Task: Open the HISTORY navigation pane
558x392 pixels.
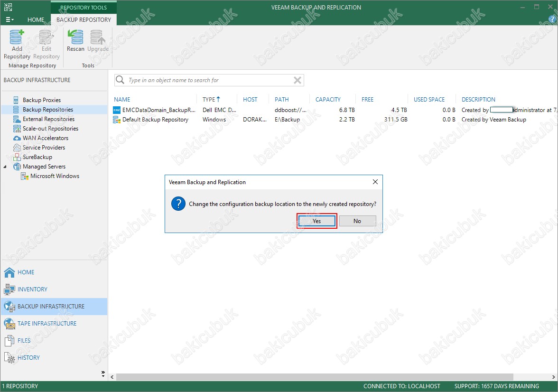Action: 53,358
